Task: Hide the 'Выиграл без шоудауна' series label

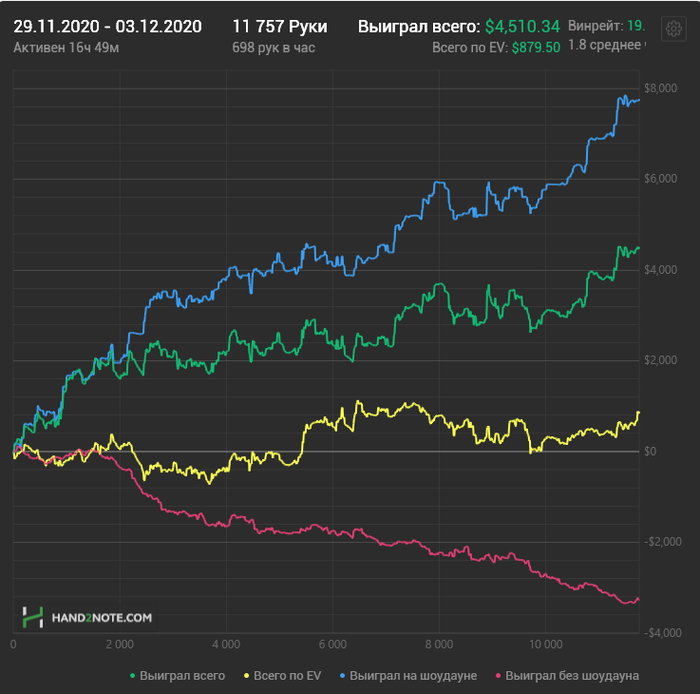Action: pyautogui.click(x=572, y=676)
